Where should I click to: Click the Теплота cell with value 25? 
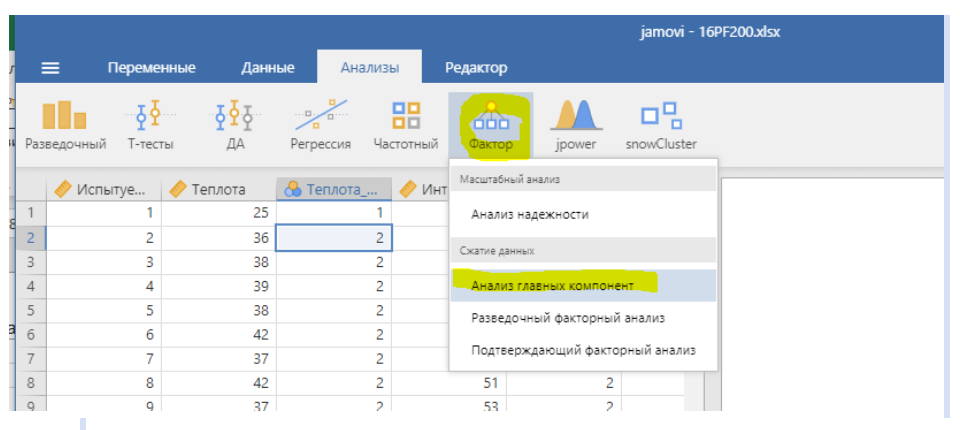tap(219, 213)
